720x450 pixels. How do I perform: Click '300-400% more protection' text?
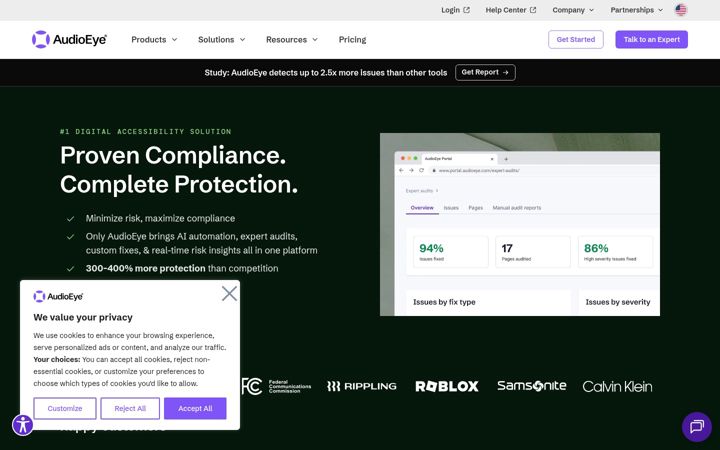(x=146, y=268)
